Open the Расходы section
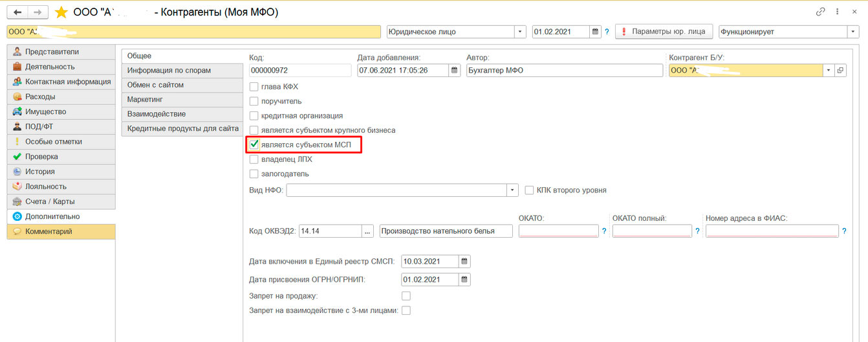Viewport: 868px width, 342px height. point(61,97)
